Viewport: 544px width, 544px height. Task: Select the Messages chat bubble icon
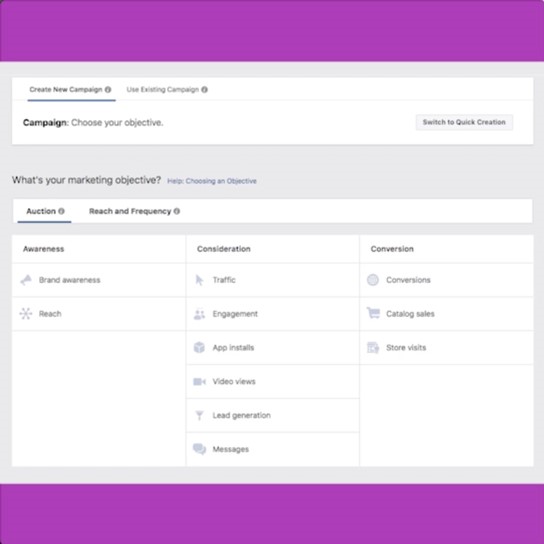[x=199, y=449]
